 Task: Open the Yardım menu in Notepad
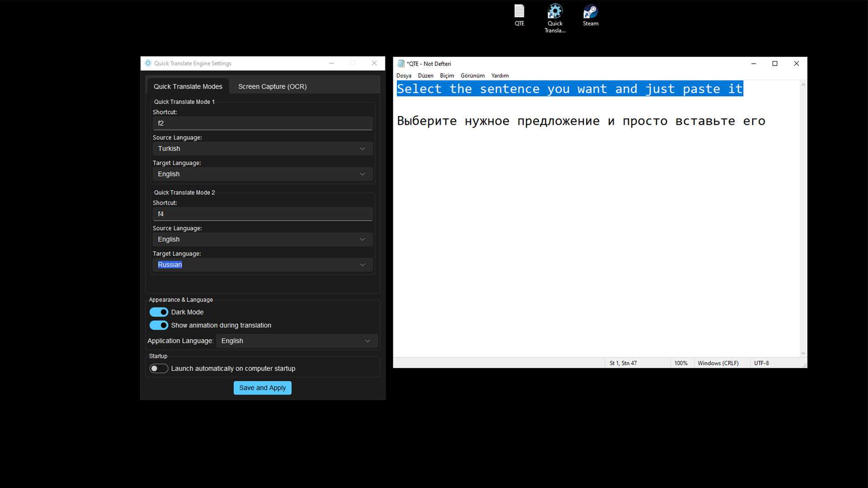tap(500, 75)
